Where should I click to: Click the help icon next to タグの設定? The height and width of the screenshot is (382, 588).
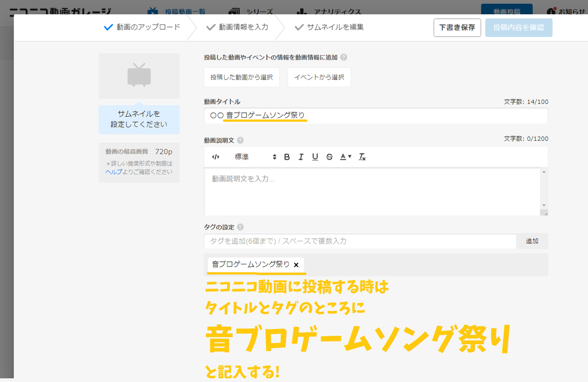point(240,228)
